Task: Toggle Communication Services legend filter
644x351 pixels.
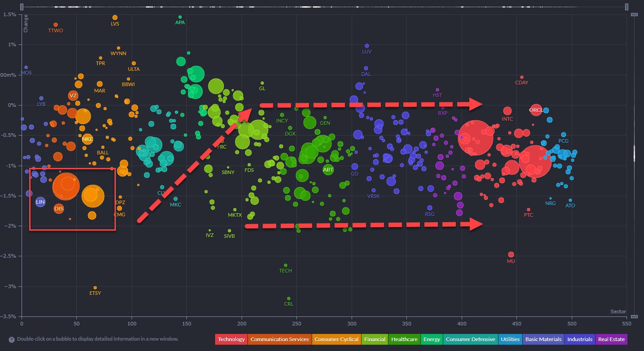Action: tap(280, 339)
